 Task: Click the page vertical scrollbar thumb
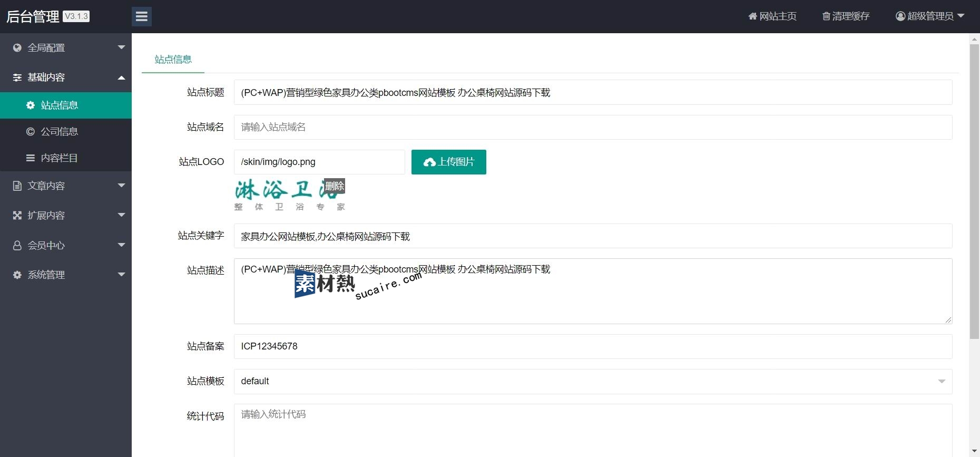[x=974, y=191]
